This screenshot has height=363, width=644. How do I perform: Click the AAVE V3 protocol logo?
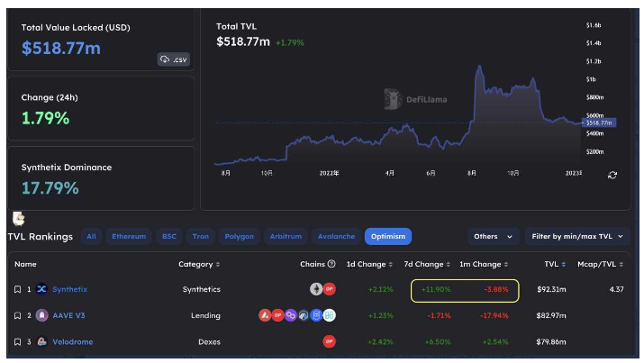click(x=41, y=315)
